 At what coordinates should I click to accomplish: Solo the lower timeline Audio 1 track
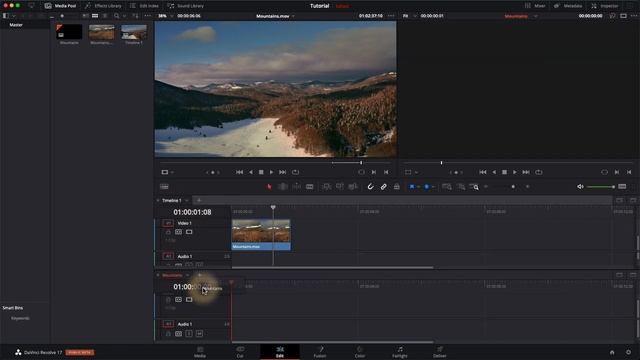pyautogui.click(x=189, y=334)
